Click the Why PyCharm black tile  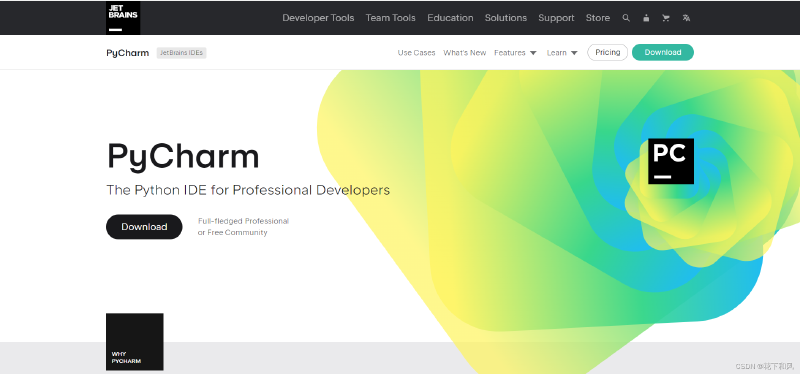pyautogui.click(x=135, y=341)
